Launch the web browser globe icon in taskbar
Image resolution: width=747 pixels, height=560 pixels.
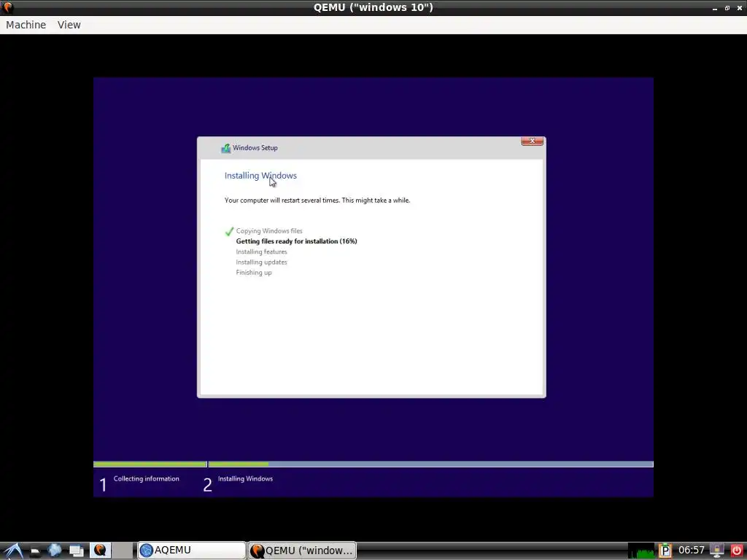(x=55, y=551)
